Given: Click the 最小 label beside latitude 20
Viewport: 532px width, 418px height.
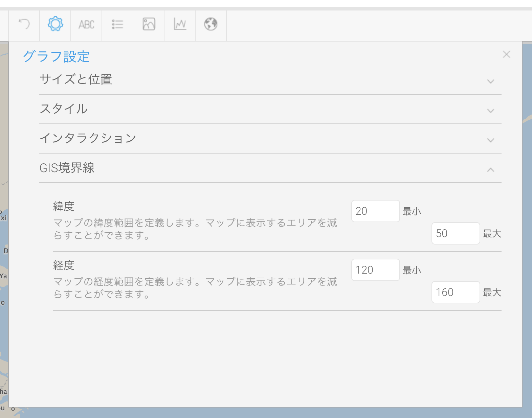Looking at the screenshot, I should (412, 211).
